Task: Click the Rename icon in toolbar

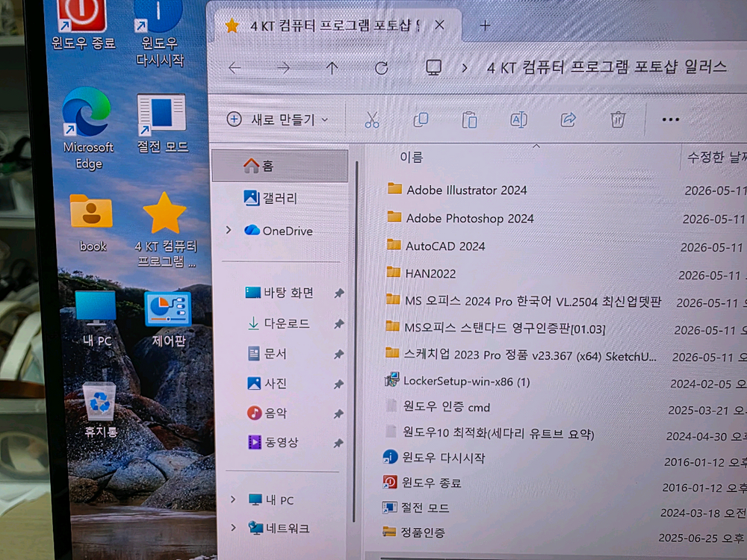Action: [518, 119]
